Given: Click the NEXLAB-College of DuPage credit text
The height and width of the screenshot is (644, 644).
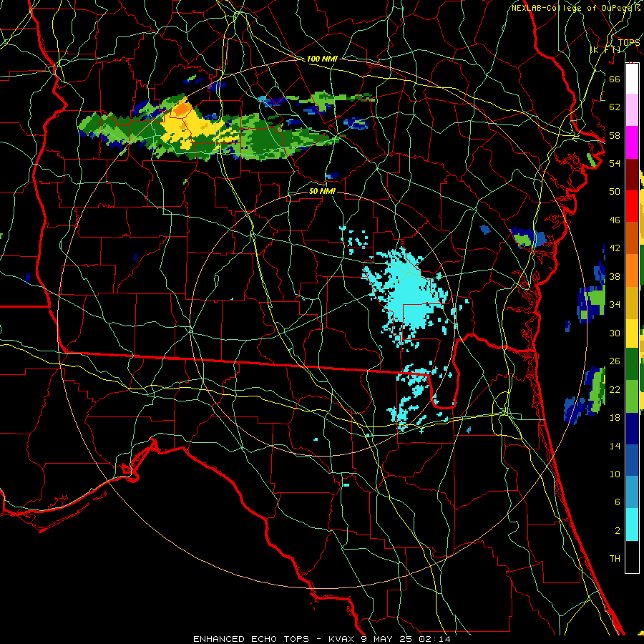Looking at the screenshot, I should pos(573,8).
